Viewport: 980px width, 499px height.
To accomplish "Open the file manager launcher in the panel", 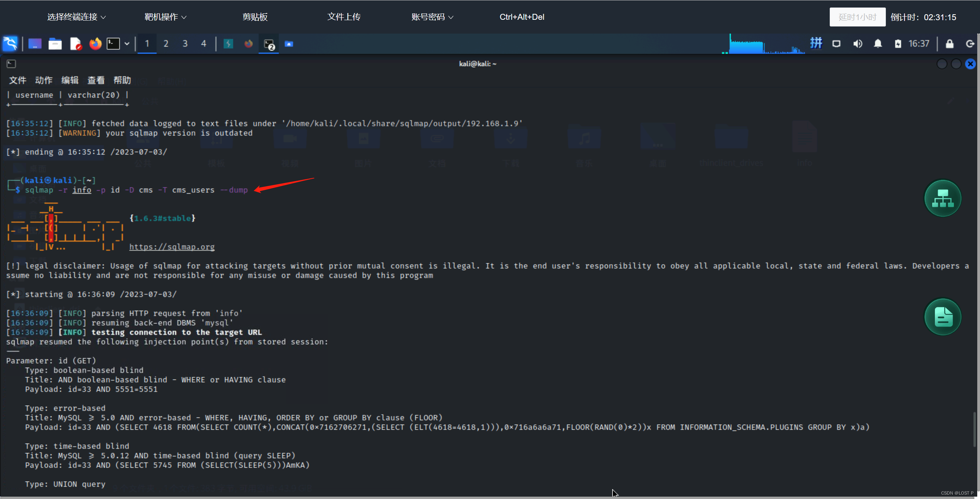I will tap(55, 43).
